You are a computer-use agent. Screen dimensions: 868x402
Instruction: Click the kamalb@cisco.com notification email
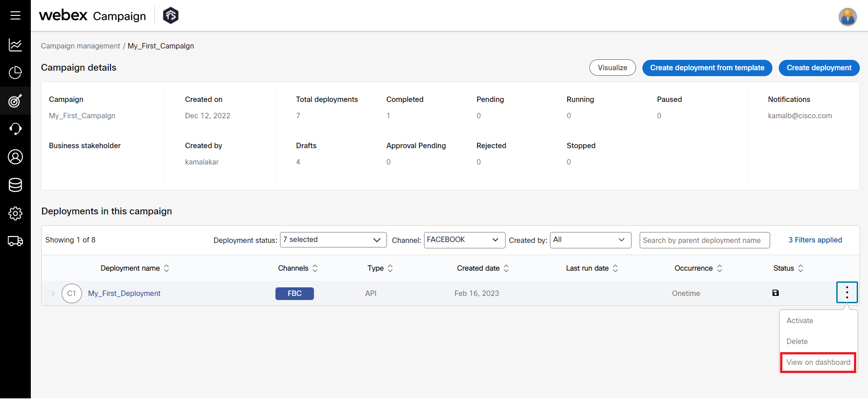[x=800, y=116]
